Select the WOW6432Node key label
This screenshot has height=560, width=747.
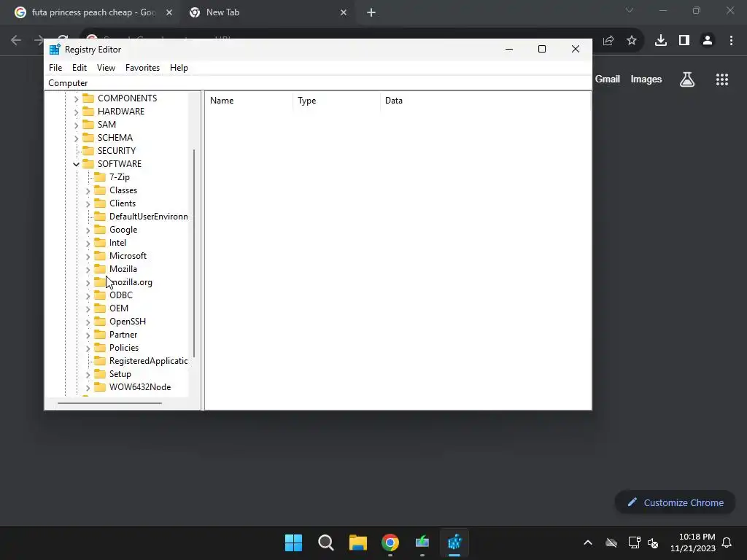coord(140,387)
